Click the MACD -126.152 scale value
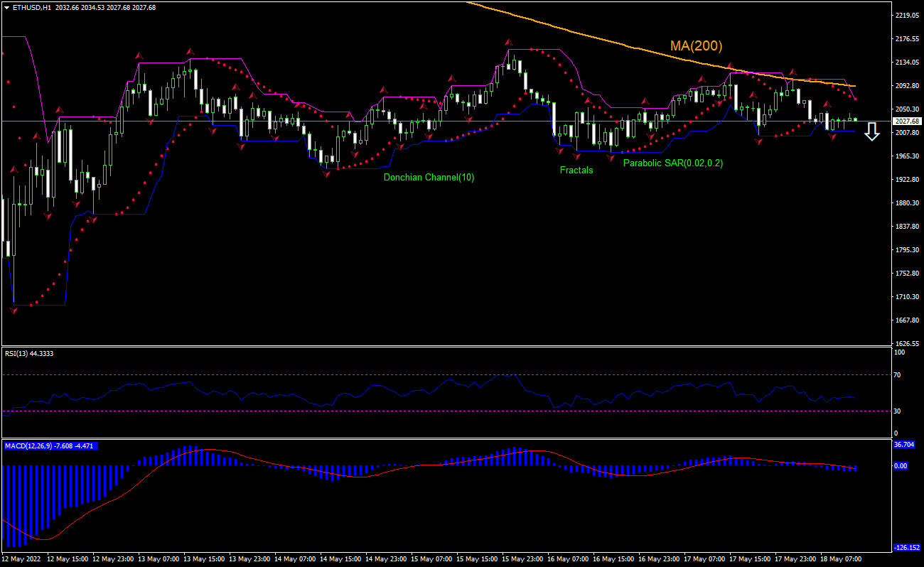This screenshot has width=924, height=567. coord(906,548)
